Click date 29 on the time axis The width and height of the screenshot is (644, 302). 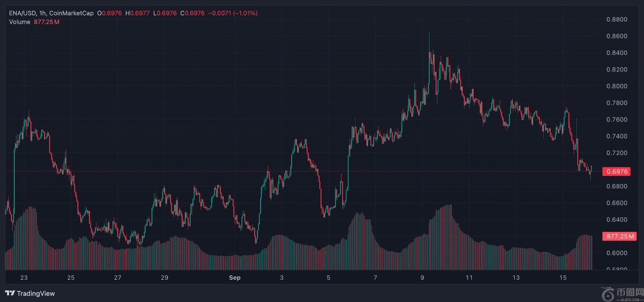pos(164,277)
